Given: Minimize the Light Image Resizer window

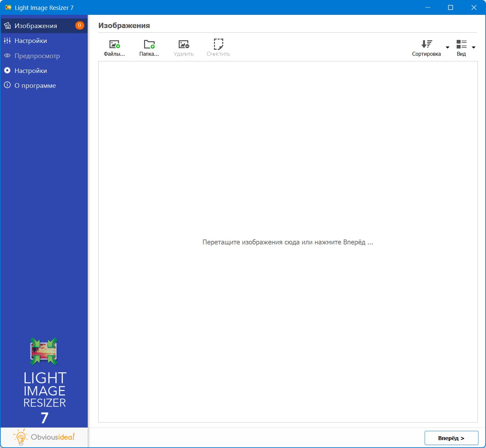Looking at the screenshot, I should click(x=428, y=8).
